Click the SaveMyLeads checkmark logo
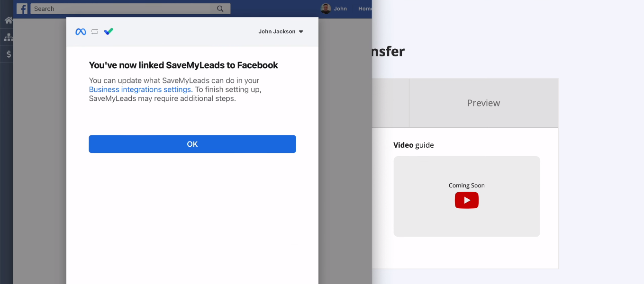 point(109,32)
